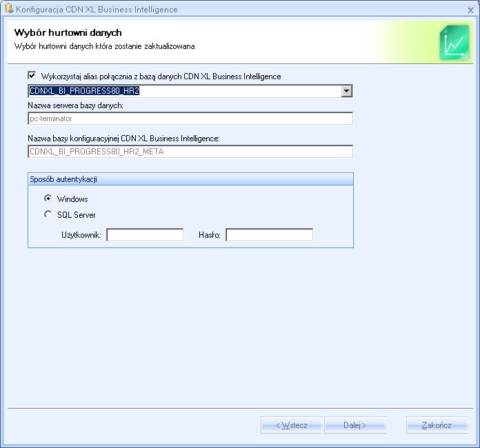This screenshot has width=480, height=448.
Task: Open the connection alias dropdown arrow
Action: pyautogui.click(x=346, y=91)
